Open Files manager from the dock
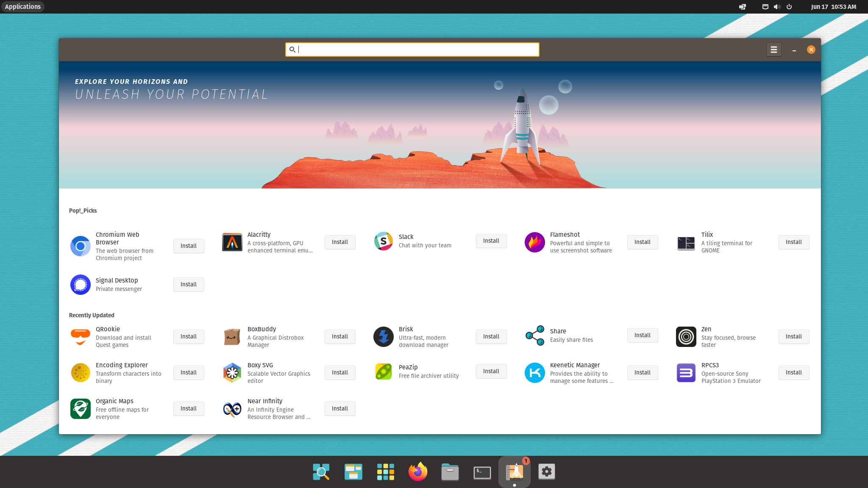The image size is (868, 488). (x=450, y=472)
